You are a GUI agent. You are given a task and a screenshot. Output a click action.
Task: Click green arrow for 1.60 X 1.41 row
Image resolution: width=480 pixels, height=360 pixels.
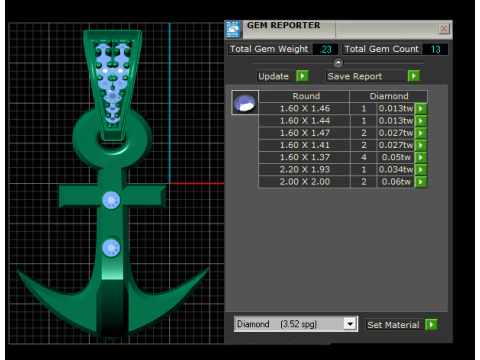tap(421, 145)
